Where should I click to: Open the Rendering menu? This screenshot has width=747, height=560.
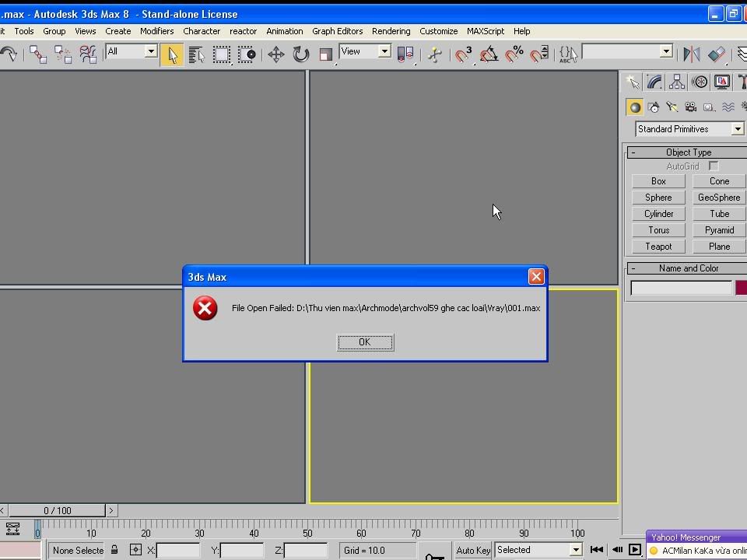pyautogui.click(x=391, y=31)
